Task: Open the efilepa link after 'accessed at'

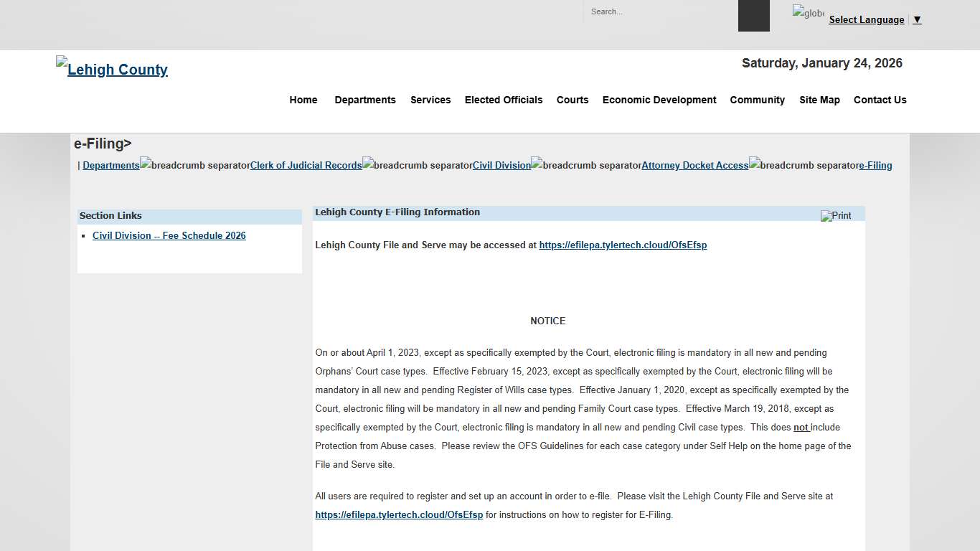Action: 622,245
